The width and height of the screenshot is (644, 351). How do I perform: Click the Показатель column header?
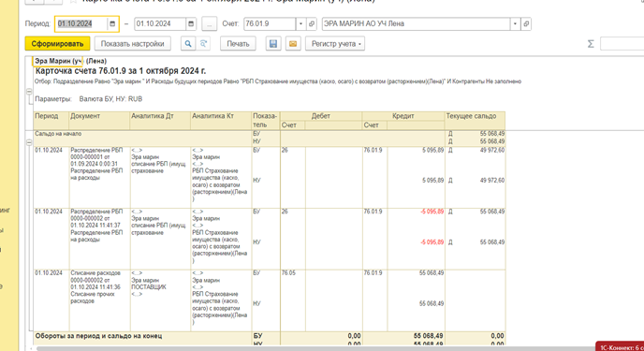click(x=266, y=121)
